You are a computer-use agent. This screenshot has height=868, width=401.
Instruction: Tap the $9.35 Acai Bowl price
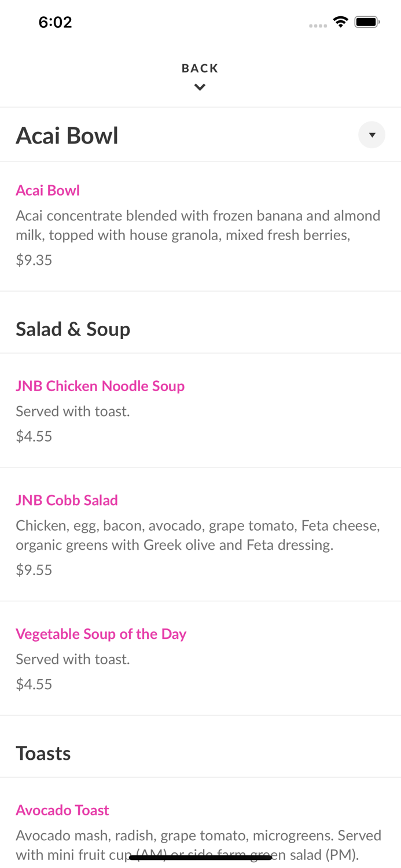[x=34, y=260]
